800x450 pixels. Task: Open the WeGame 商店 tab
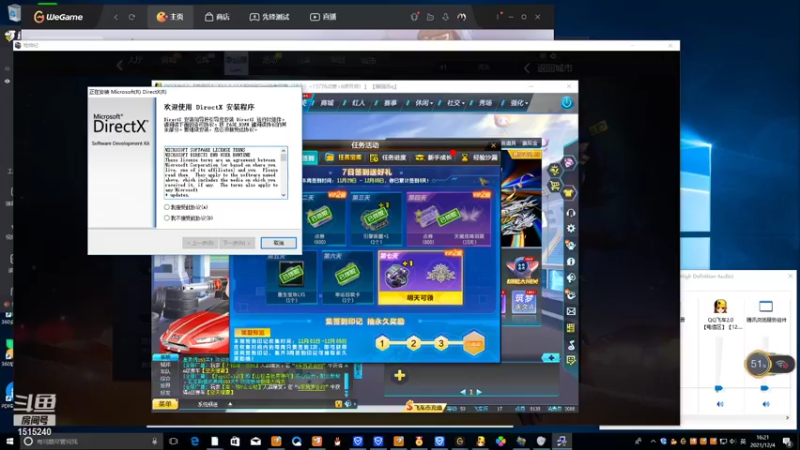point(217,17)
